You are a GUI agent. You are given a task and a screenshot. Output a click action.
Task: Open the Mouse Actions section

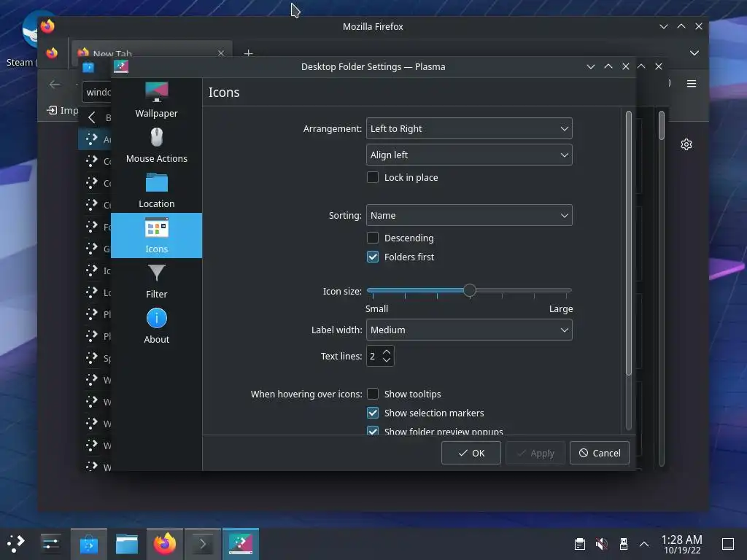(x=156, y=145)
